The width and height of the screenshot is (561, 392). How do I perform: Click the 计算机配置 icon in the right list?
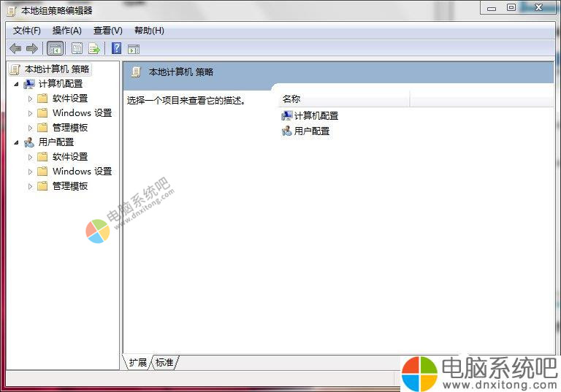click(x=287, y=115)
